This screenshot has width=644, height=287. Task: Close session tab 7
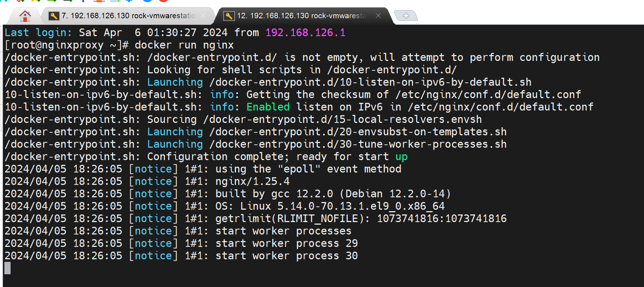[x=203, y=16]
